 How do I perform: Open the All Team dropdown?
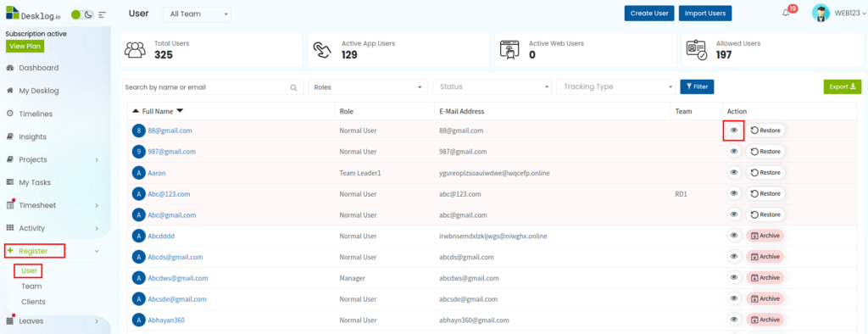coord(197,14)
